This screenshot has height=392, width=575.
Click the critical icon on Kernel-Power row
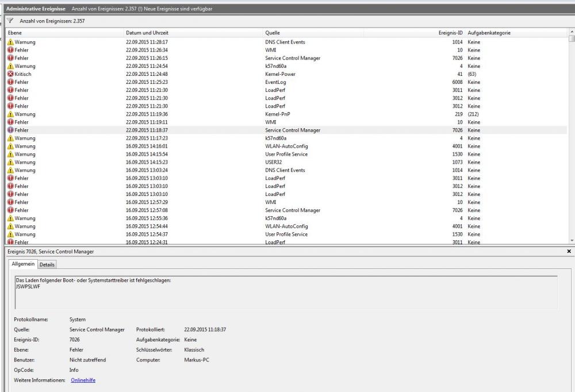pos(10,74)
